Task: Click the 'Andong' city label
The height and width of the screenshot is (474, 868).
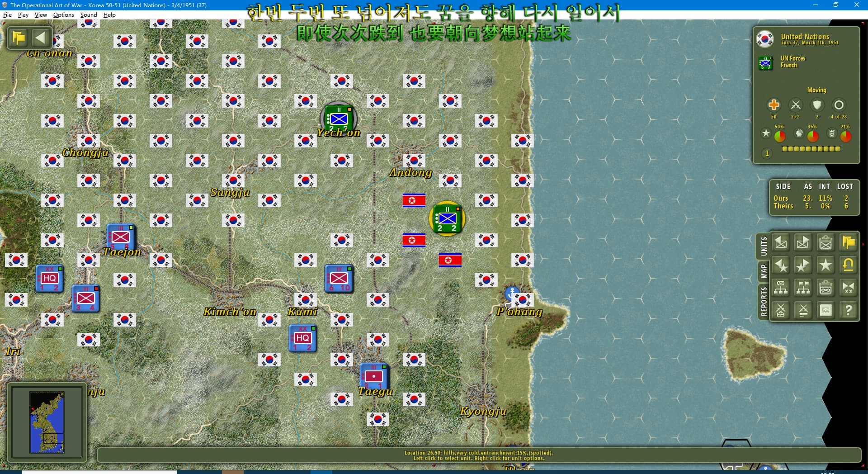Action: tap(410, 172)
